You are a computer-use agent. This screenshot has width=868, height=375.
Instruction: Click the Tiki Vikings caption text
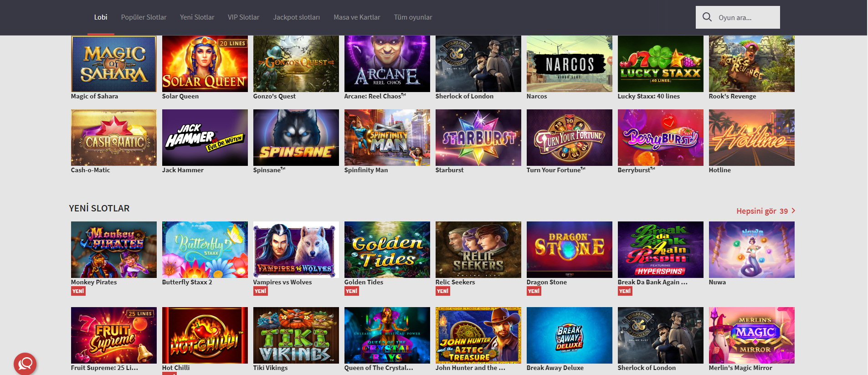(x=271, y=368)
